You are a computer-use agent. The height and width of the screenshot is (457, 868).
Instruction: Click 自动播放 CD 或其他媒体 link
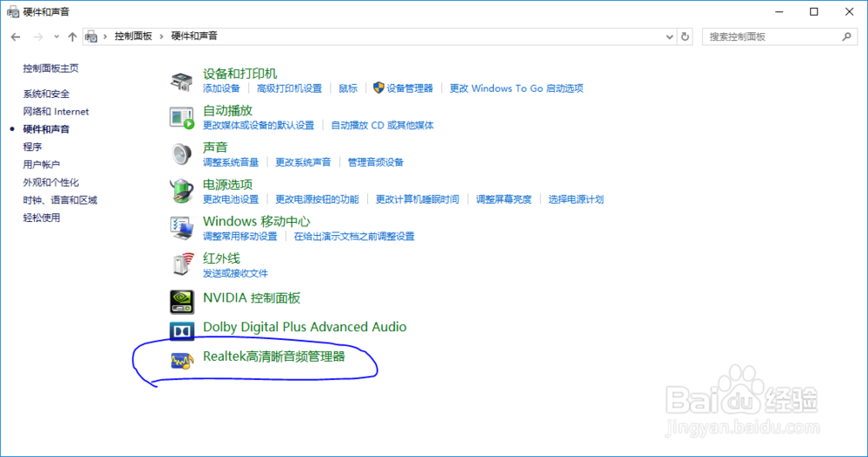coord(383,126)
